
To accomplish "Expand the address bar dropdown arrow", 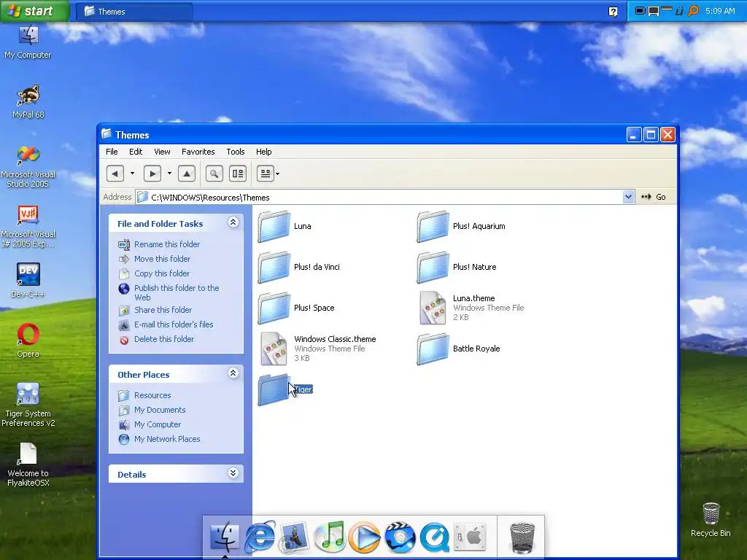I will [628, 197].
